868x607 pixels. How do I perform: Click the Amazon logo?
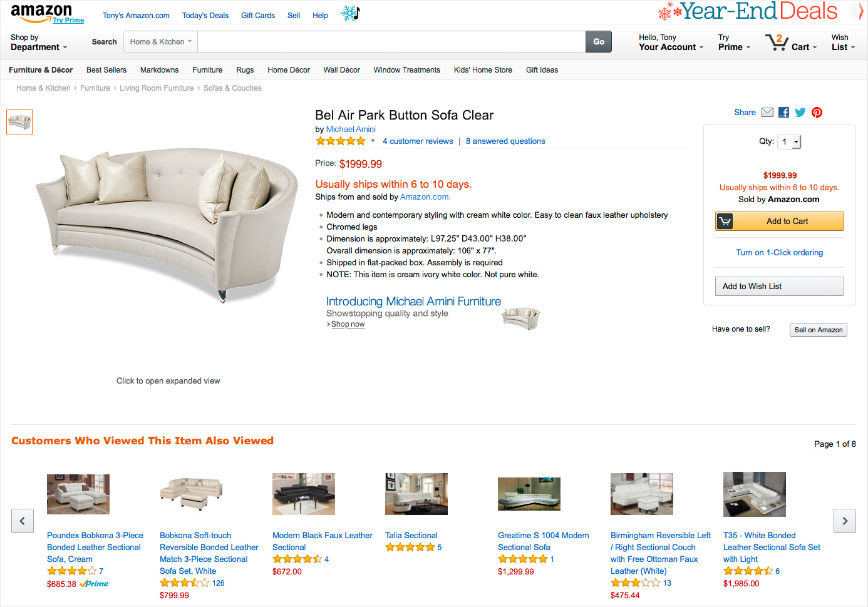(x=41, y=12)
